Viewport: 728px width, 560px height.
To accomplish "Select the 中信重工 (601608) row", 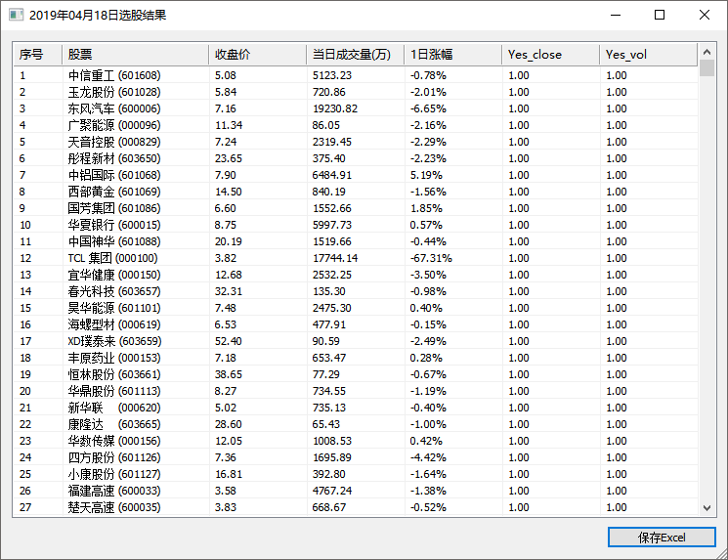I will click(114, 75).
